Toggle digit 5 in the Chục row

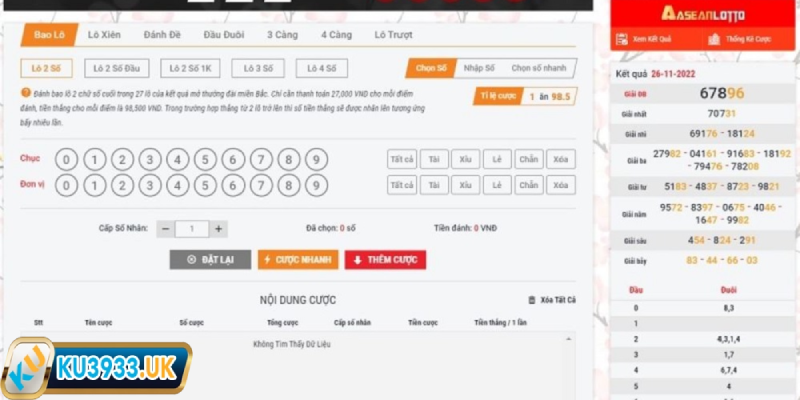(205, 160)
